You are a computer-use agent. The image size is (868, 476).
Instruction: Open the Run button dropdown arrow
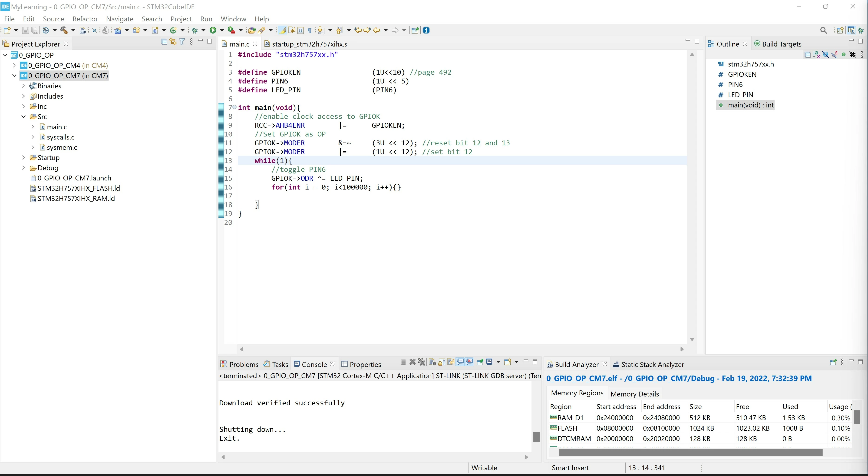point(222,30)
